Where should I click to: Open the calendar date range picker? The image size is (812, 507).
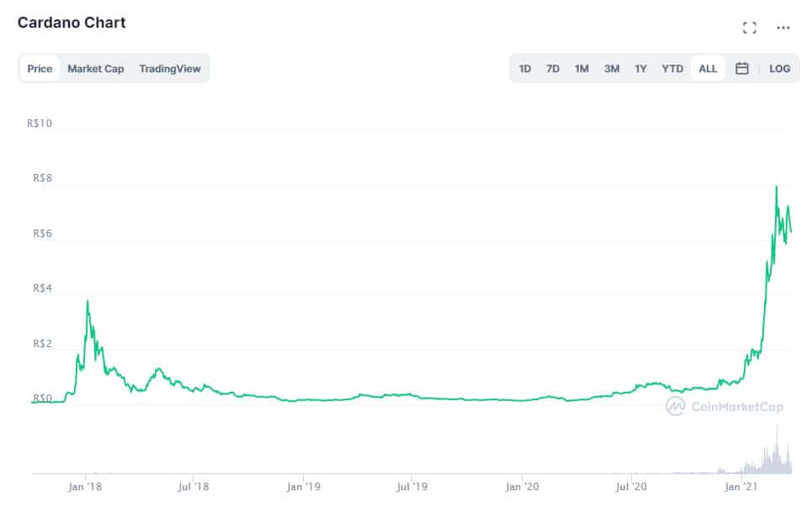tap(741, 68)
